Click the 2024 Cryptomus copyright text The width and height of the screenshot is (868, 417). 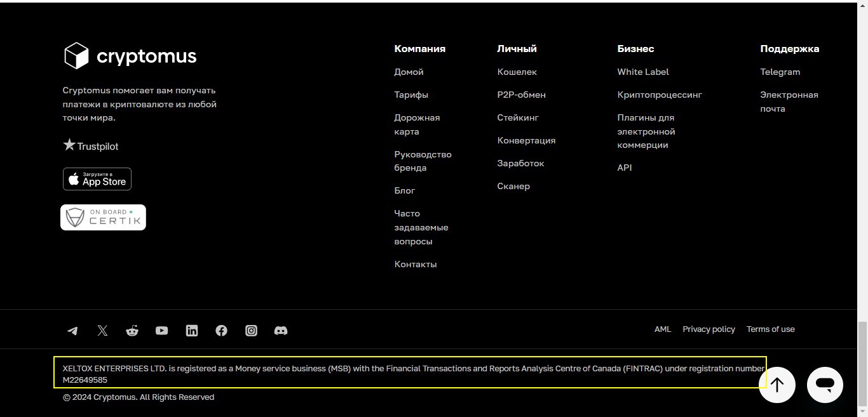[x=139, y=397]
